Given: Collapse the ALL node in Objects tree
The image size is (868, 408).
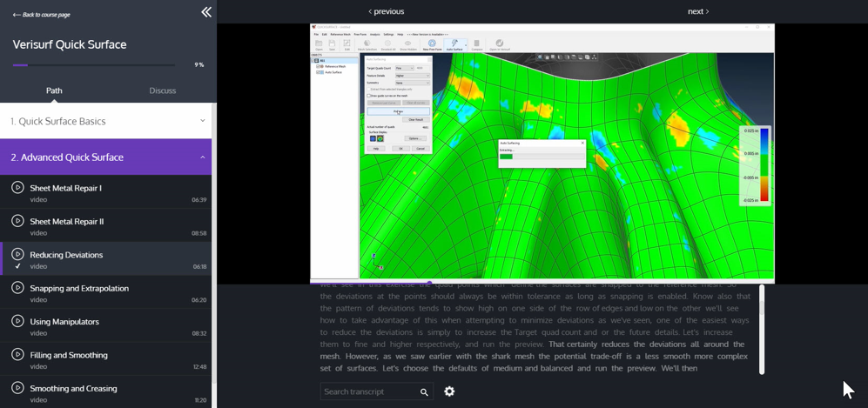Looking at the screenshot, I should click(313, 60).
